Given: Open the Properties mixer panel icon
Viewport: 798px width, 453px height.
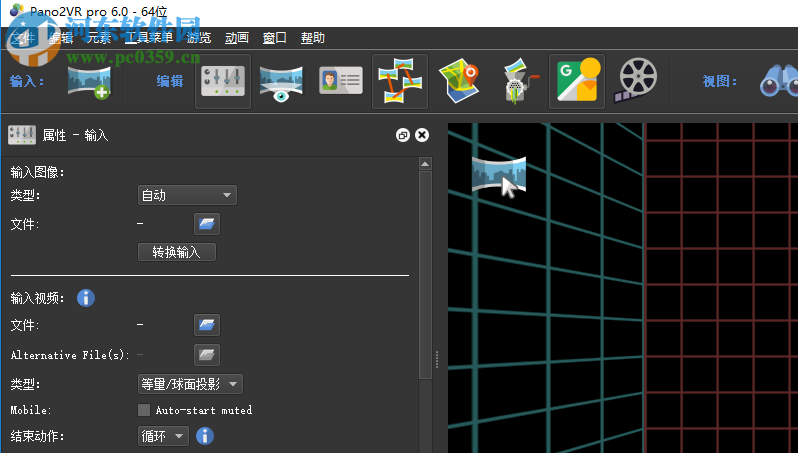Looking at the screenshot, I should tap(223, 81).
